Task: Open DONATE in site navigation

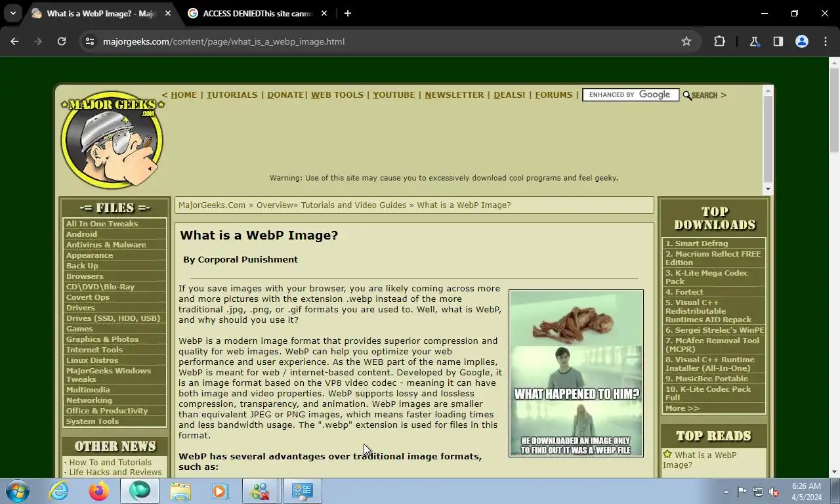Action: [285, 95]
